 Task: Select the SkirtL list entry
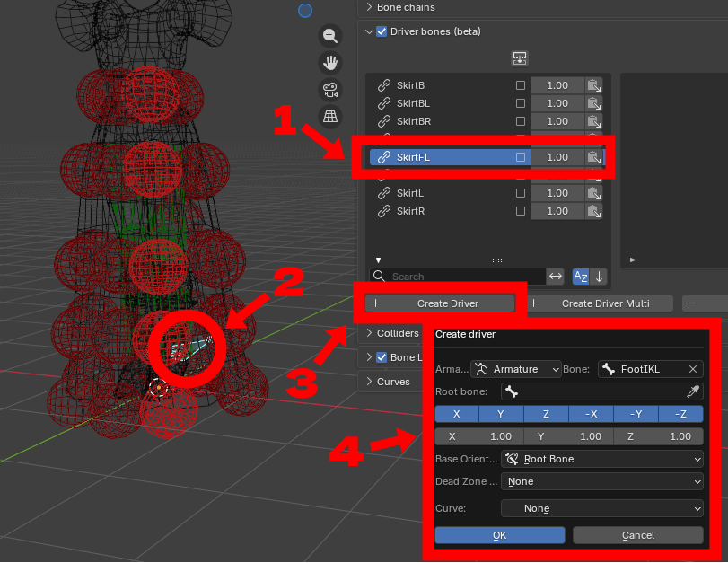[x=410, y=193]
